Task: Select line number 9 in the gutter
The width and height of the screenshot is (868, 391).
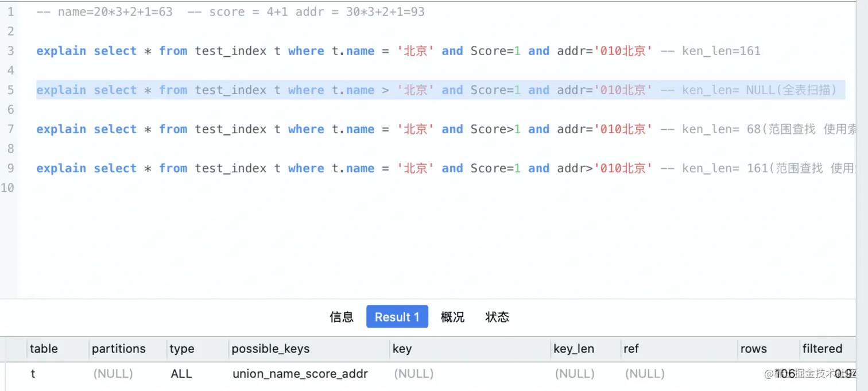Action: pyautogui.click(x=10, y=168)
